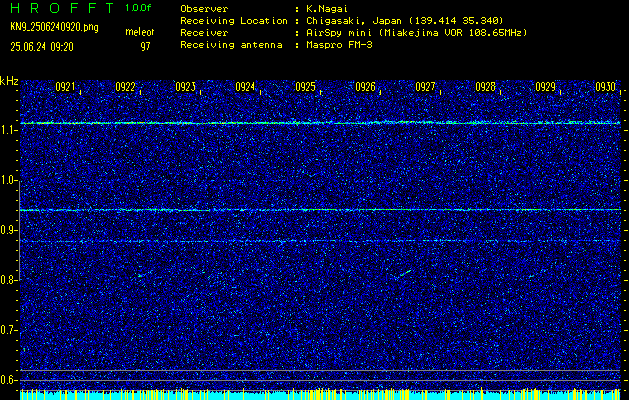Viewport: 629px width, 400px height.
Task: Click the slanted meteor echo streak before 0927
Action: 403,274
